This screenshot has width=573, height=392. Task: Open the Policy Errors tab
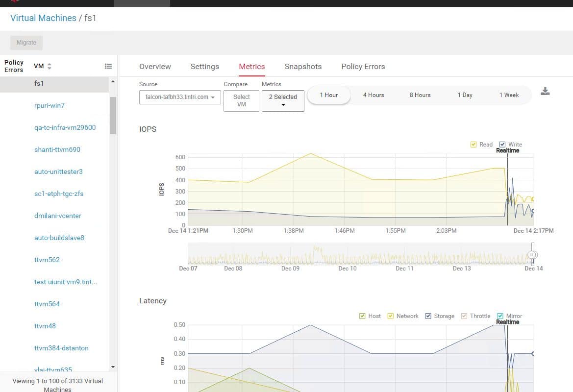coord(363,67)
